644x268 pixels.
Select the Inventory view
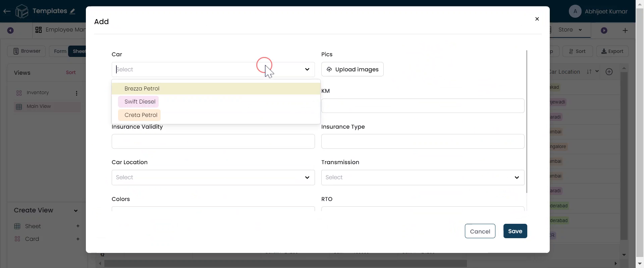point(38,93)
